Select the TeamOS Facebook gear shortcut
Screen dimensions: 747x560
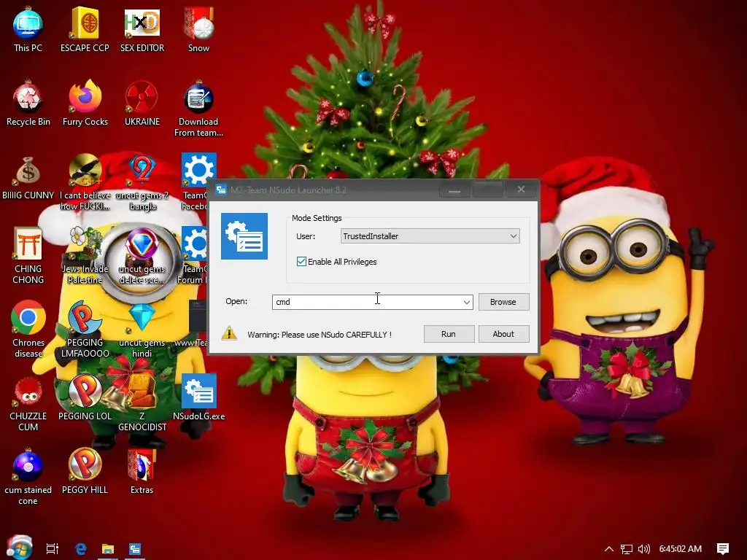point(194,182)
